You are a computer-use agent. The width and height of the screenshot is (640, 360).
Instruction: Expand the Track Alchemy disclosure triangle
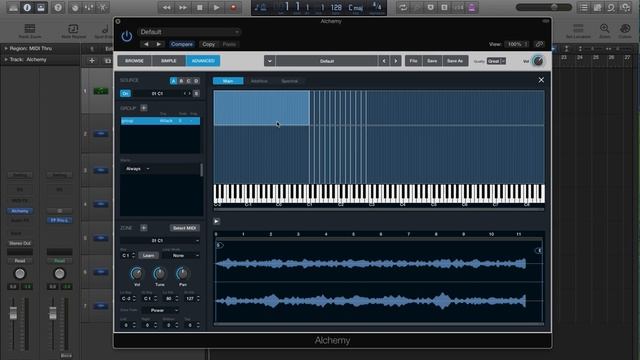coord(6,60)
